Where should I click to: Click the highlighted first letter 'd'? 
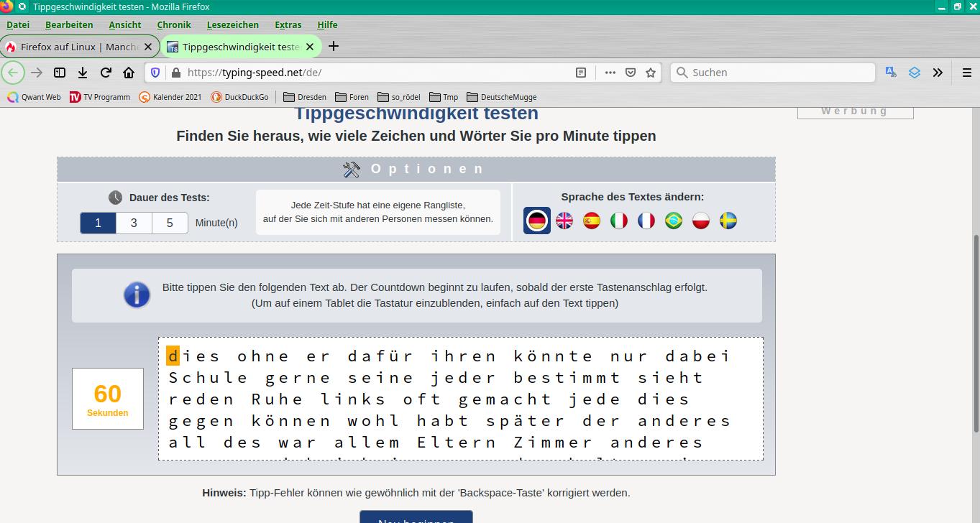click(173, 356)
